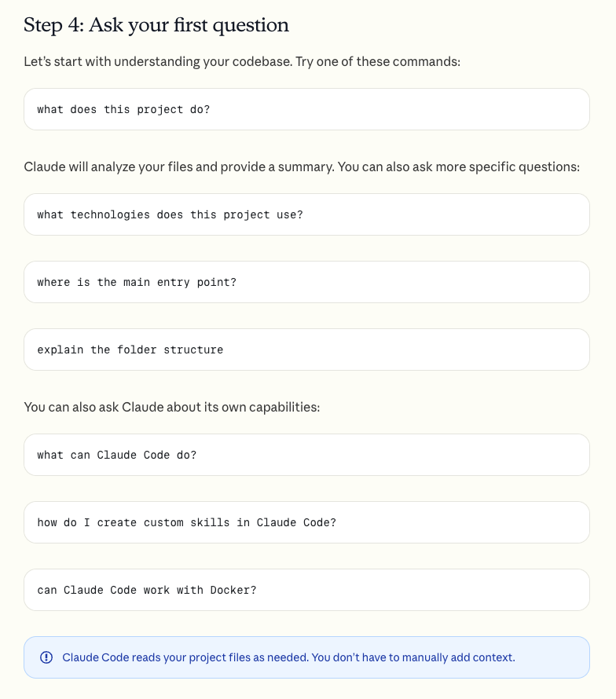The height and width of the screenshot is (699, 616).
Task: Click the word 'Docker?' in last command
Action: (233, 590)
